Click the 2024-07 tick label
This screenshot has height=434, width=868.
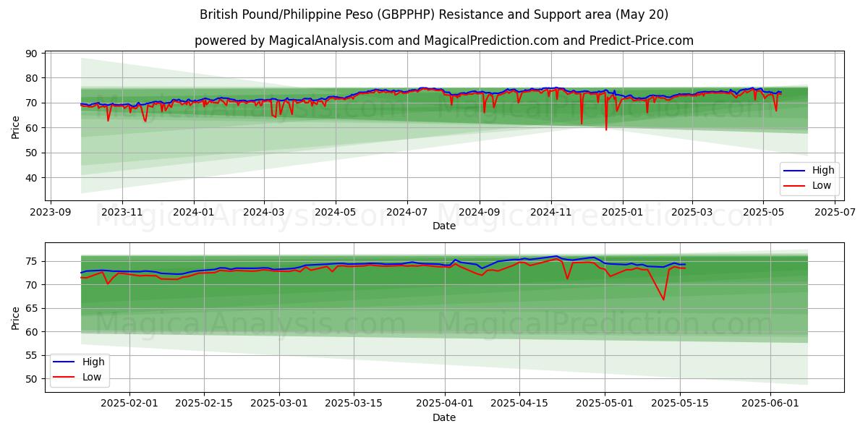pos(407,212)
